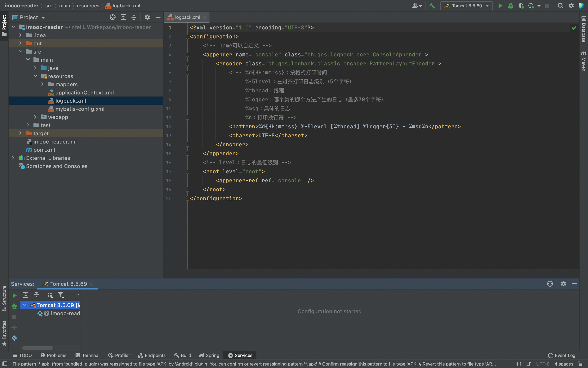Collapse Tomcat 8.5.69 node in Services tree
Screen dimensions: 588x368
coord(24,305)
